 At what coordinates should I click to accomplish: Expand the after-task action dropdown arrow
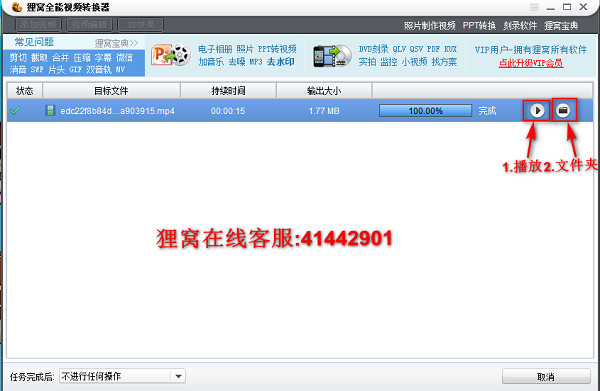(178, 376)
